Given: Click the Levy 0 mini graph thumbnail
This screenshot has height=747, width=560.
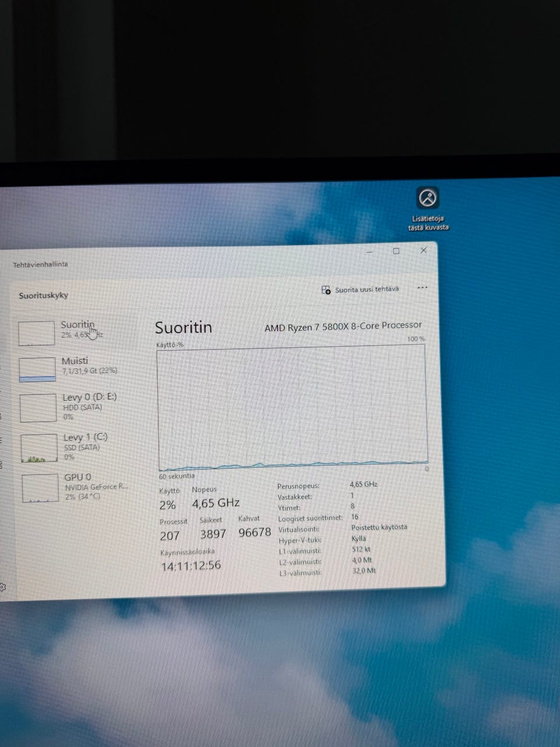Looking at the screenshot, I should click(38, 408).
